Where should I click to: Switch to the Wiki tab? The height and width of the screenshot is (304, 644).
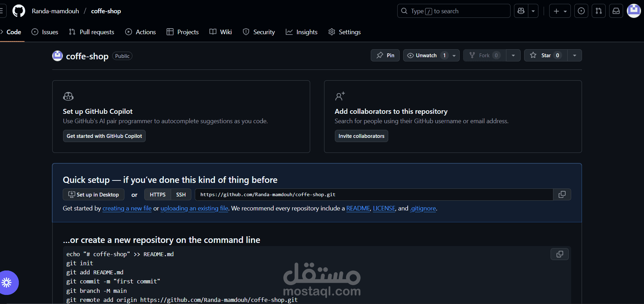(x=221, y=32)
